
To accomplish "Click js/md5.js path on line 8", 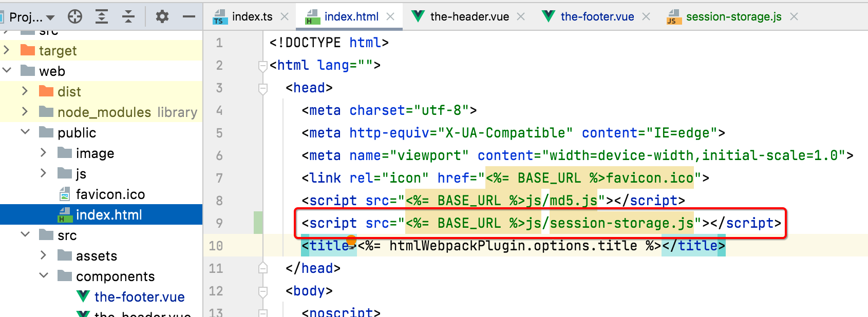I will click(x=561, y=201).
